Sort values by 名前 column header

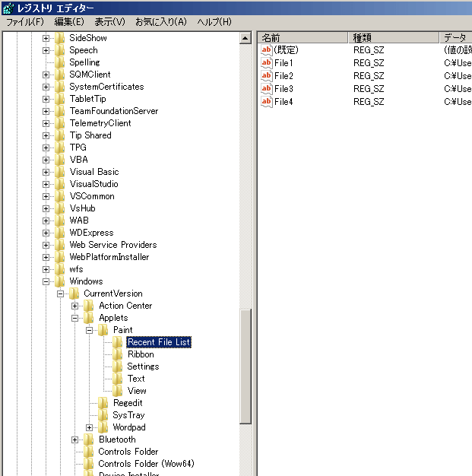click(x=303, y=38)
